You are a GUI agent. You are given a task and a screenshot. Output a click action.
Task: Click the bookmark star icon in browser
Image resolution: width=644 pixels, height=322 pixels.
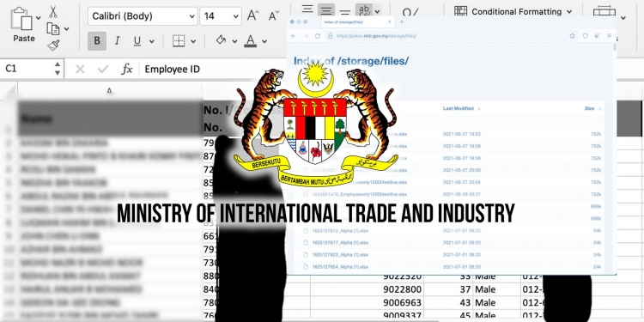[x=573, y=36]
